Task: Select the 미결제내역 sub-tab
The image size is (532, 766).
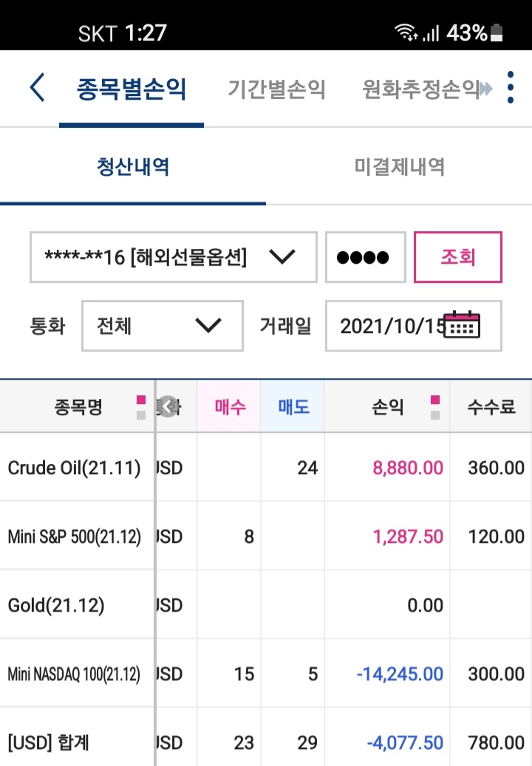Action: pos(399,167)
